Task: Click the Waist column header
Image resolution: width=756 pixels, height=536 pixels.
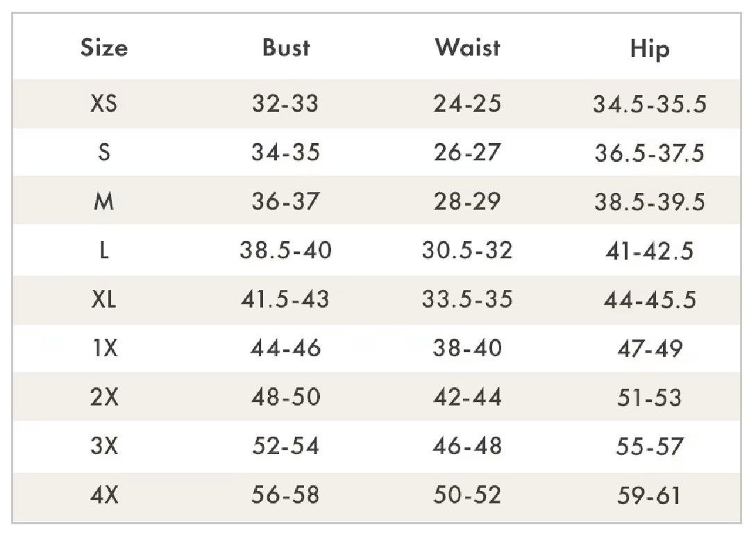Action: click(x=468, y=48)
